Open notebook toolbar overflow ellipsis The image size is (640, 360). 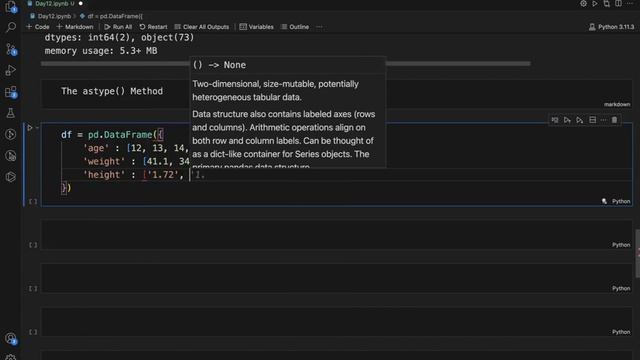tap(319, 27)
